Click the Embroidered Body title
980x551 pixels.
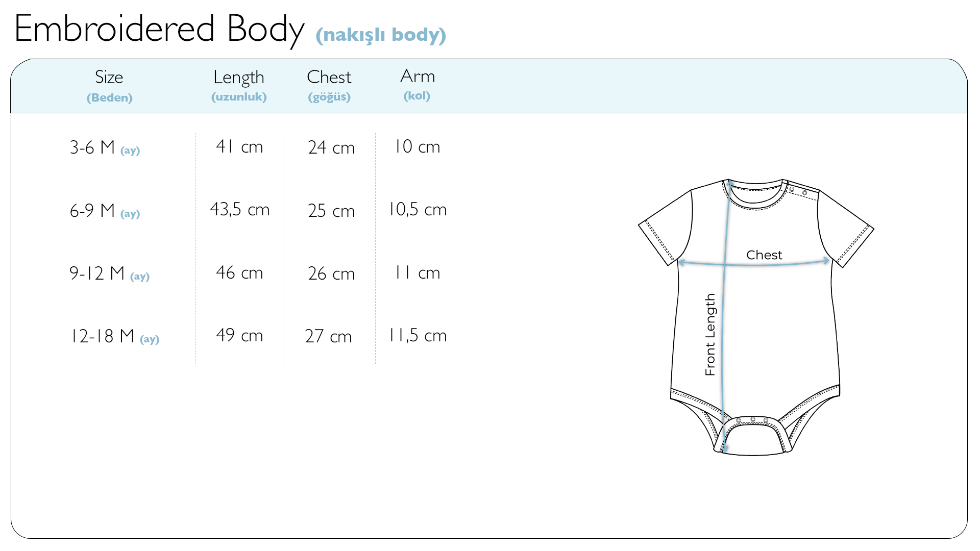pyautogui.click(x=159, y=29)
